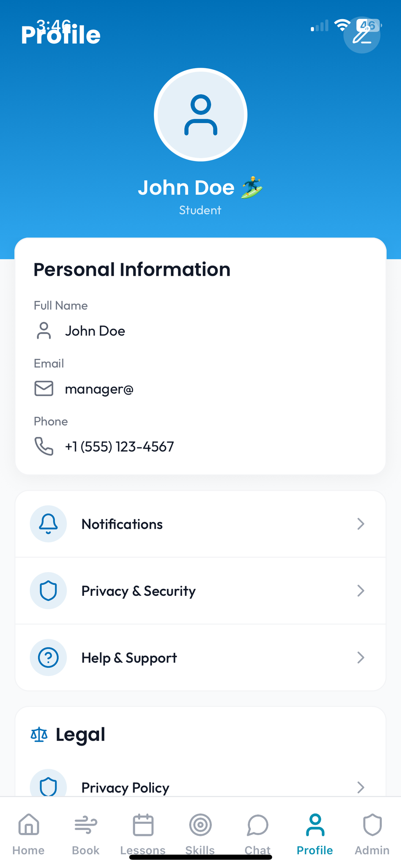Image resolution: width=401 pixels, height=868 pixels.
Task: Tap the Help & Support question icon
Action: coord(48,657)
